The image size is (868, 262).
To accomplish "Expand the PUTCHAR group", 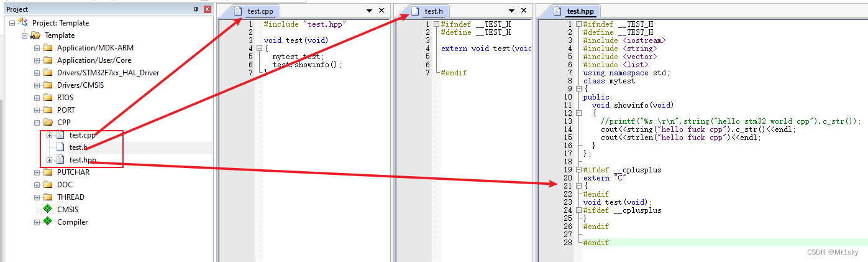I will [x=37, y=172].
